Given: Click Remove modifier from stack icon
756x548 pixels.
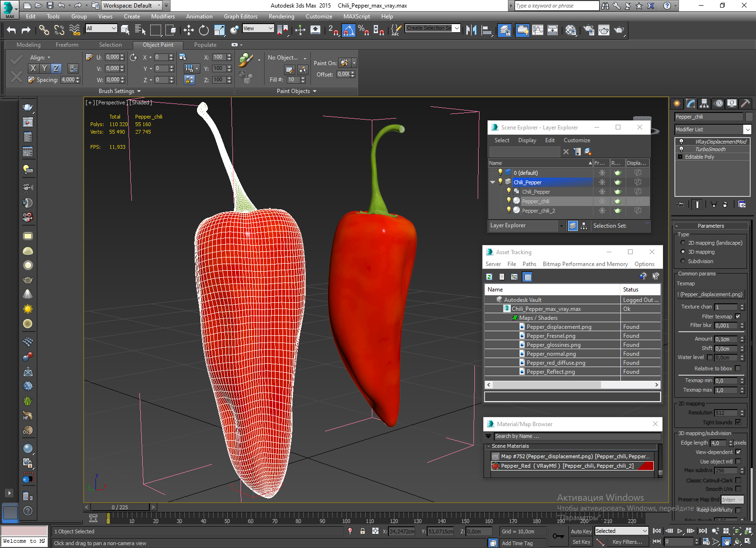Looking at the screenshot, I should pyautogui.click(x=725, y=205).
